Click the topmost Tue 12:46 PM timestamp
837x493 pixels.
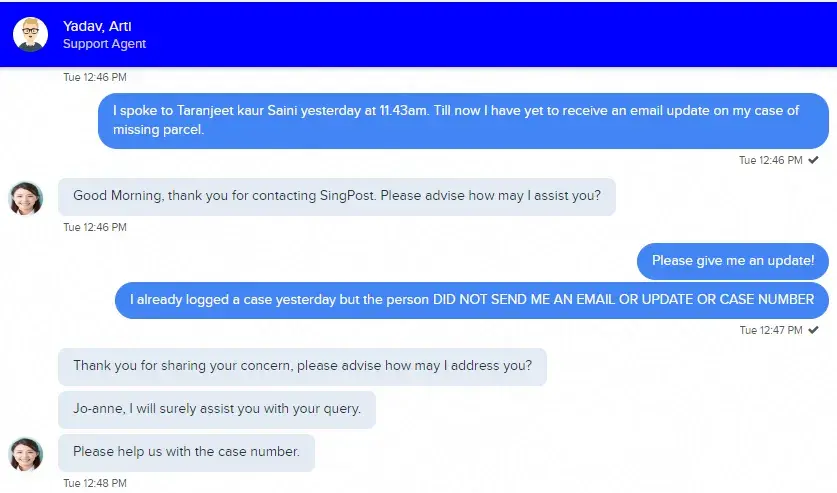tap(95, 77)
